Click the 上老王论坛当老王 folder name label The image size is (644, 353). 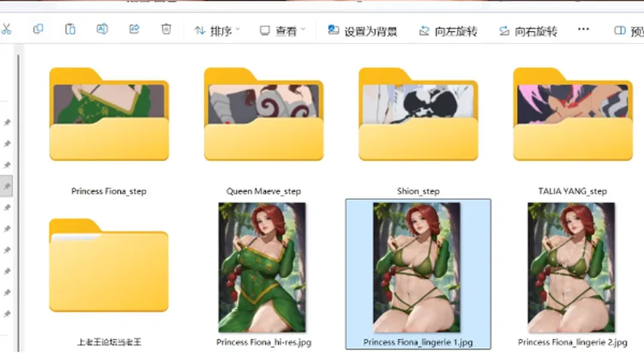[x=109, y=342]
